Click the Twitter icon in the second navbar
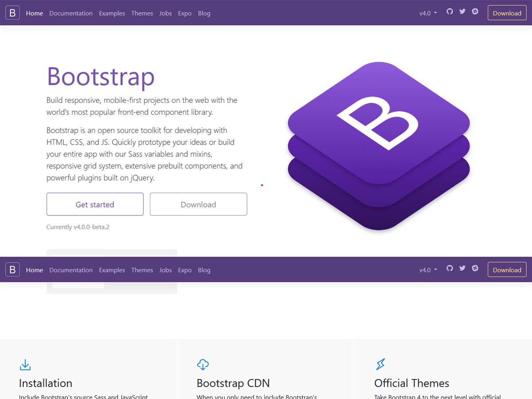Screen dimensions: 532x399 462,269
